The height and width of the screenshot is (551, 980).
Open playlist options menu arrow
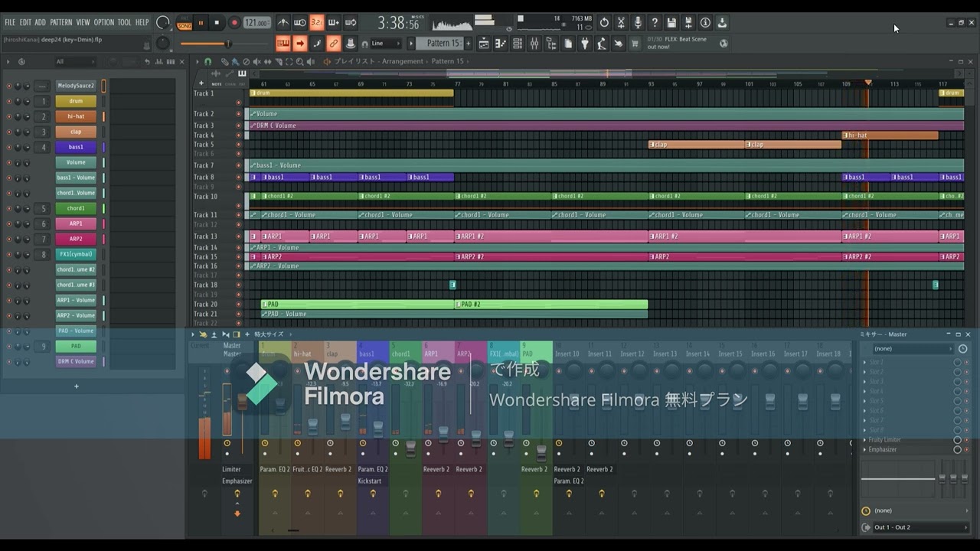[x=198, y=61]
